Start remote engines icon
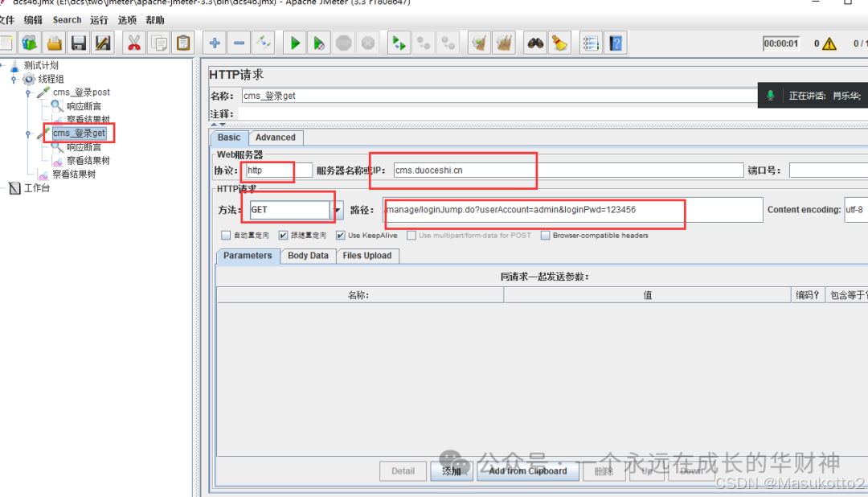 point(399,43)
